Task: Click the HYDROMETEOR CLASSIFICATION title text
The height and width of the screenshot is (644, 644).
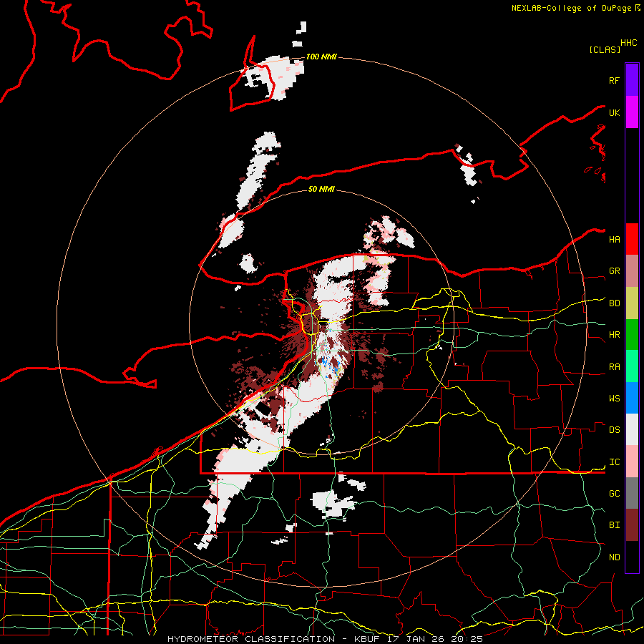Action: click(x=250, y=639)
